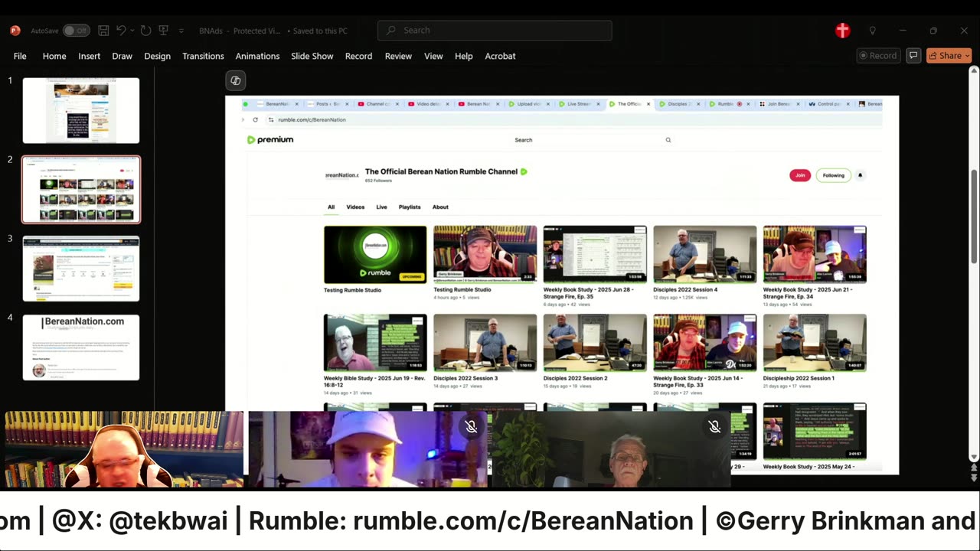Click the Redo icon
This screenshot has height=551, width=980.
coord(145,31)
